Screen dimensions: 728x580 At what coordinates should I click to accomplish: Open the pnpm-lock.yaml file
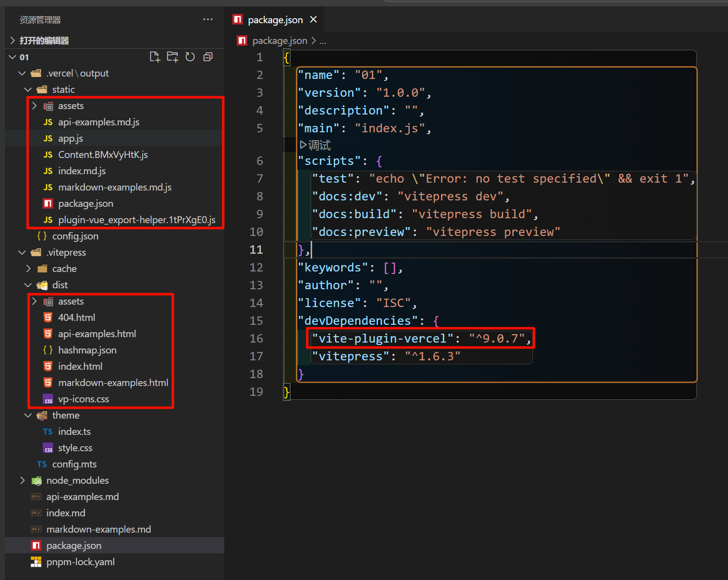coord(80,562)
